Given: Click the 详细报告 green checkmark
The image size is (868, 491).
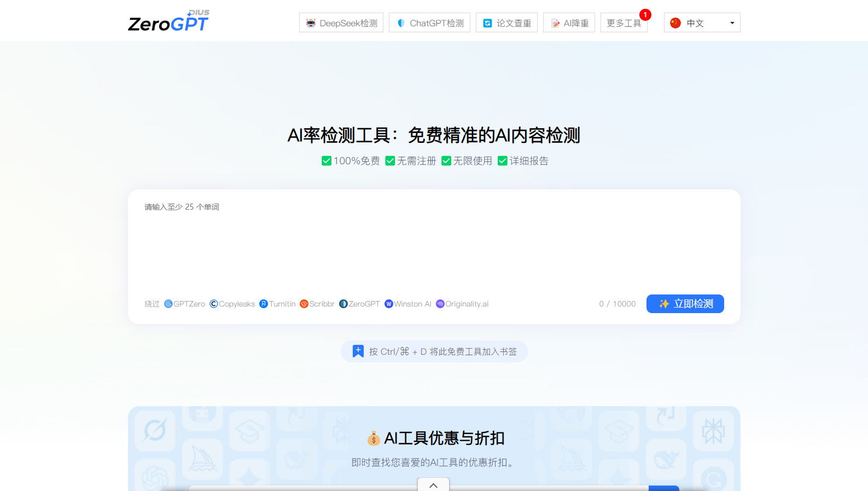Looking at the screenshot, I should pos(503,161).
